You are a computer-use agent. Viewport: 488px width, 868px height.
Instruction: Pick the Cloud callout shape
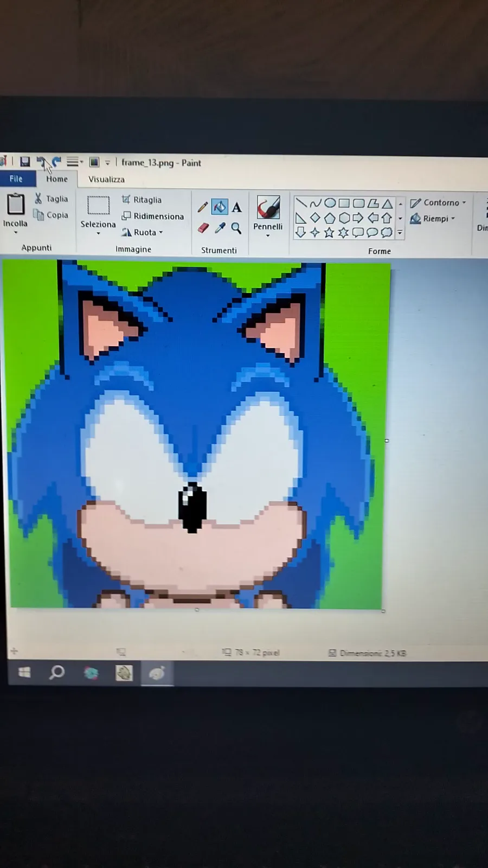(x=387, y=233)
